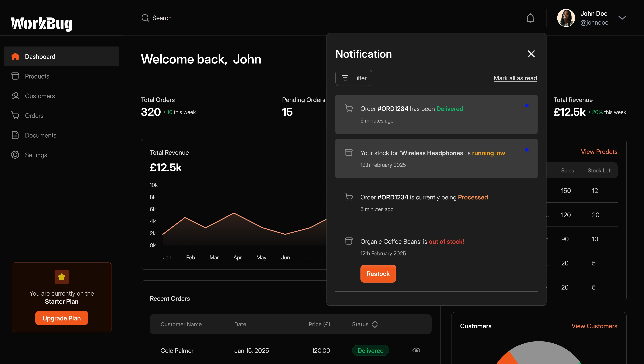The width and height of the screenshot is (644, 364).
Task: Click the Customers person icon in sidebar
Action: [x=15, y=96]
